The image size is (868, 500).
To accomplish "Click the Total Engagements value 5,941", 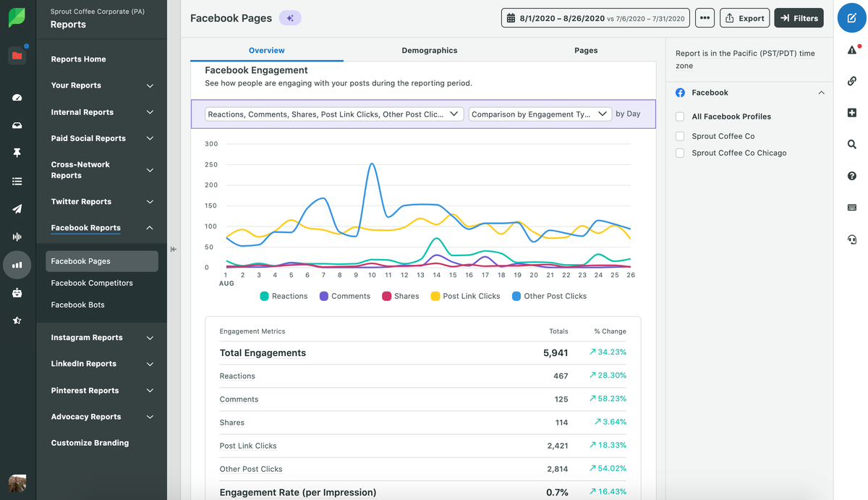I will tap(556, 353).
